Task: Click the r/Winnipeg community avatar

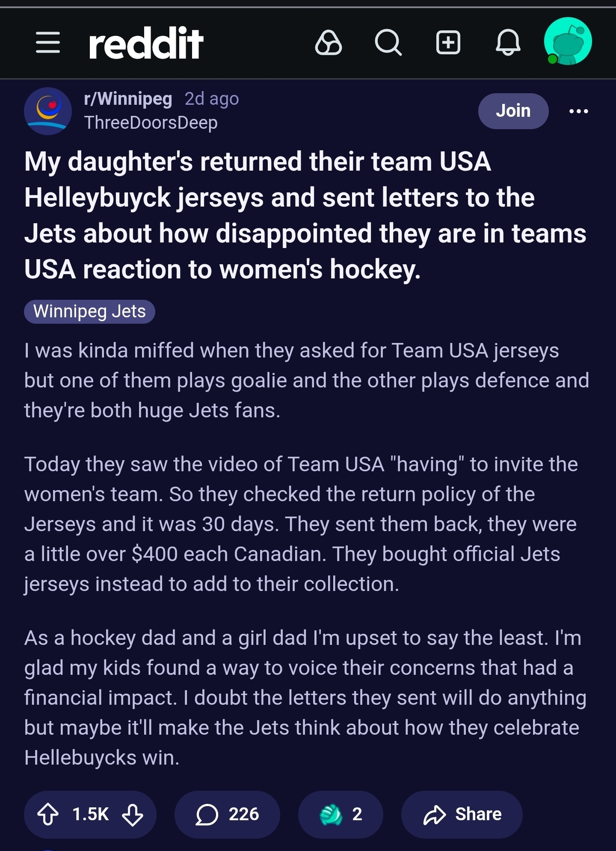Action: click(x=47, y=111)
